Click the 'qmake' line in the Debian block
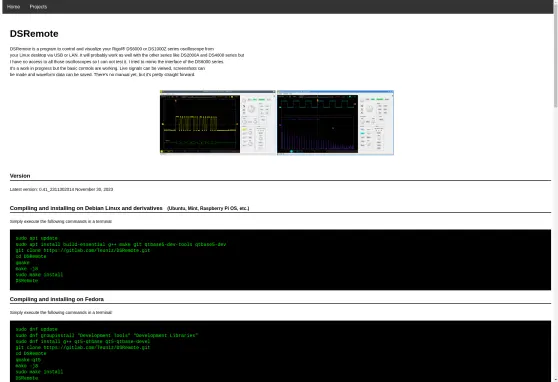Screen dimensions: 558x382 tap(22, 262)
